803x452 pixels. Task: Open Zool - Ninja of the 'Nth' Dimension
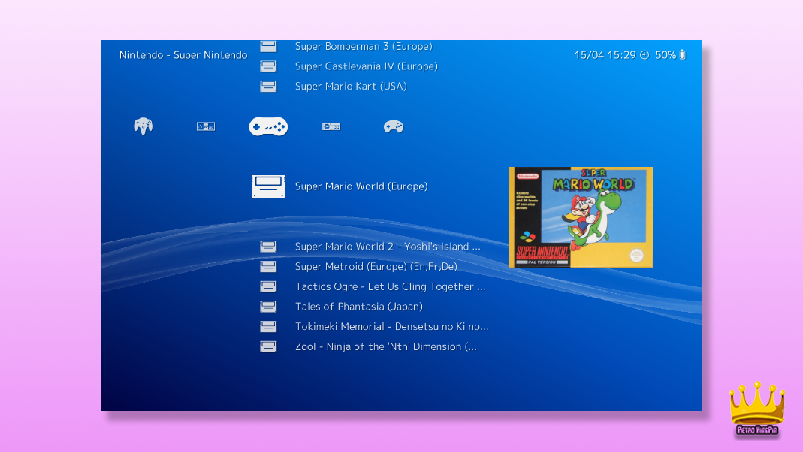point(386,347)
